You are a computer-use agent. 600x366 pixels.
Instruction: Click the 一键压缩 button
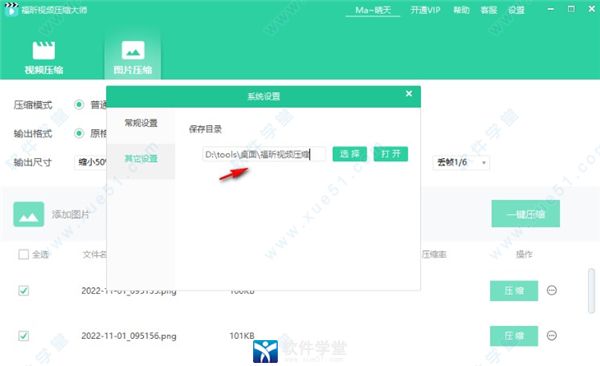pyautogui.click(x=525, y=214)
